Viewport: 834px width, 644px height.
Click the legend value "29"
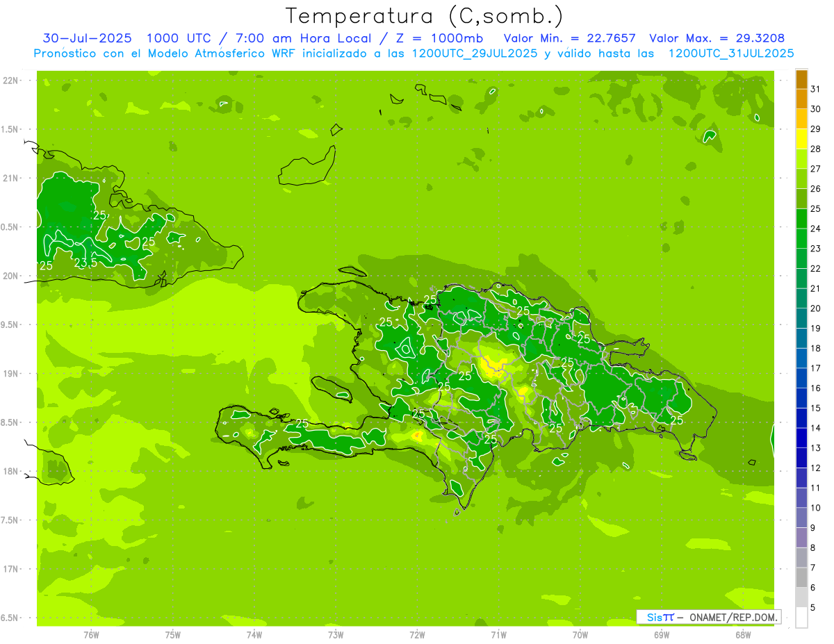[815, 129]
